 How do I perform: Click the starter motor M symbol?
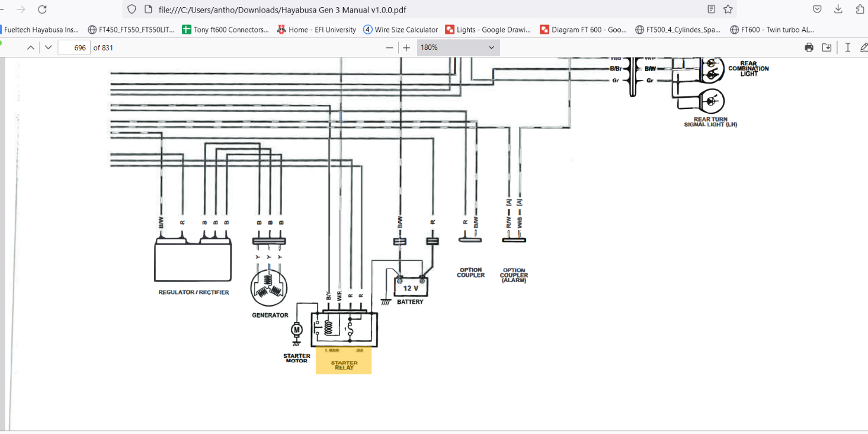click(x=297, y=329)
